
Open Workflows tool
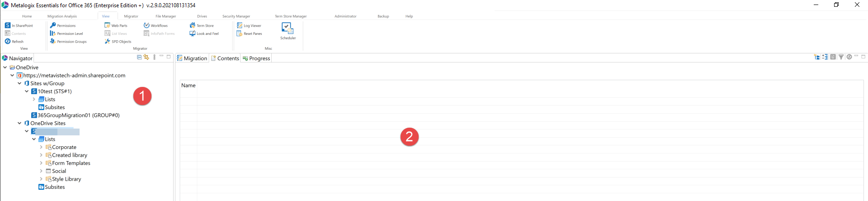156,26
